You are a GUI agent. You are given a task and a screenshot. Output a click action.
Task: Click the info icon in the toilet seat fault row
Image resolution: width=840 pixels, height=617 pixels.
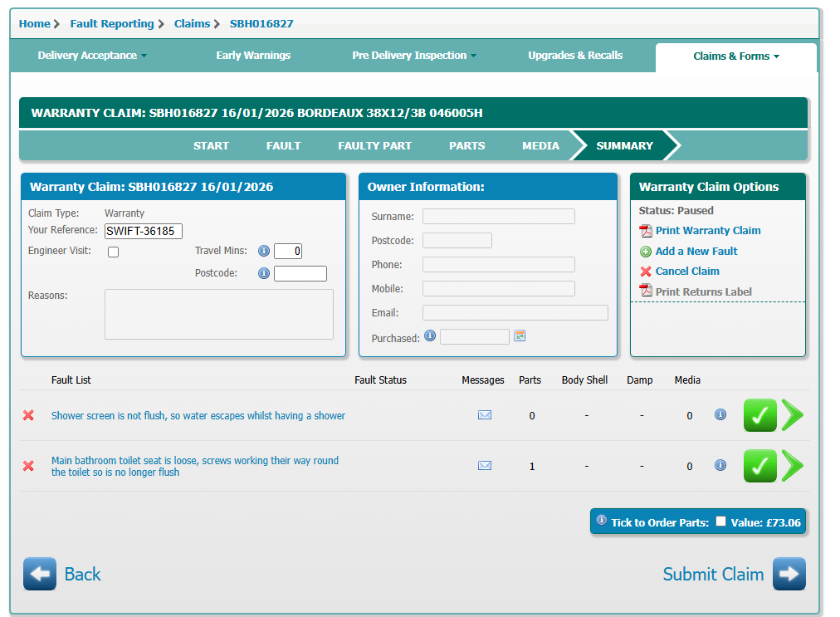point(720,465)
